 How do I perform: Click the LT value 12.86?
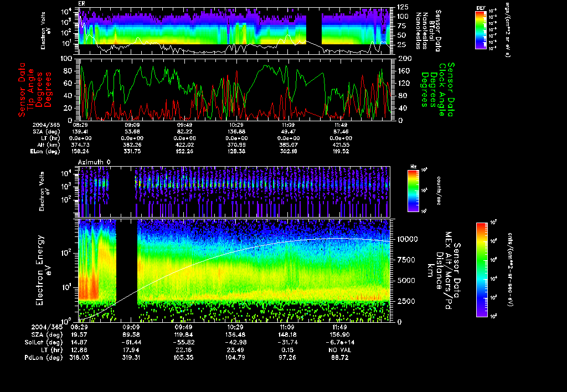[79, 350]
